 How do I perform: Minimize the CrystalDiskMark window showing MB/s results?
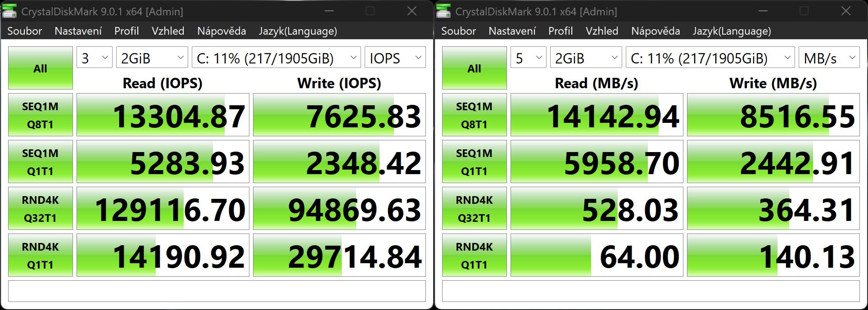[763, 11]
